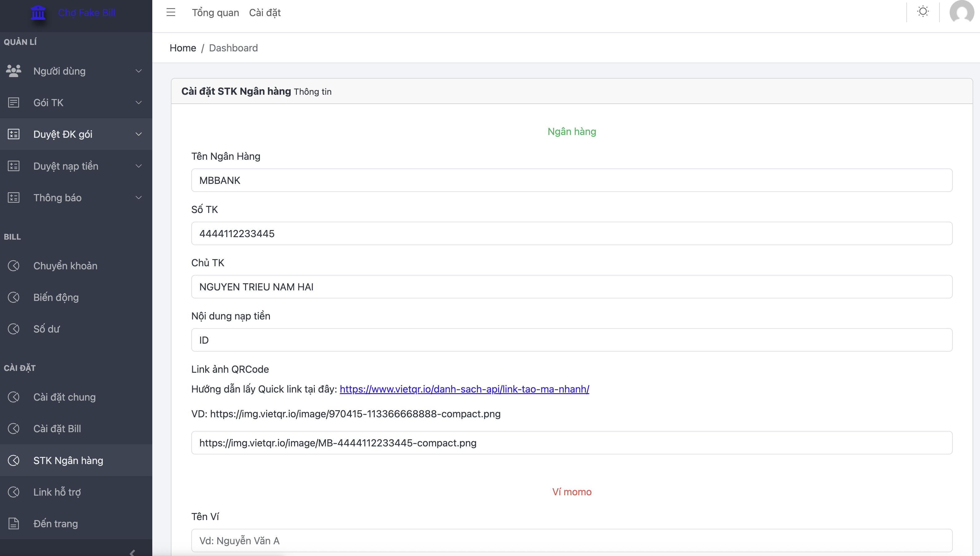980x556 pixels.
Task: Focus the Tên Ngân Hàng MBBANK field
Action: 571,180
